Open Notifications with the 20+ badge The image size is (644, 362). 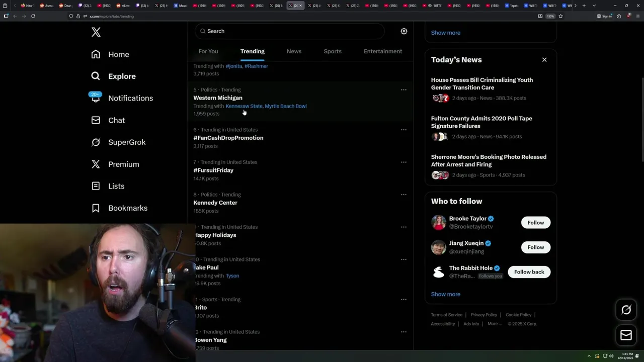pyautogui.click(x=121, y=98)
